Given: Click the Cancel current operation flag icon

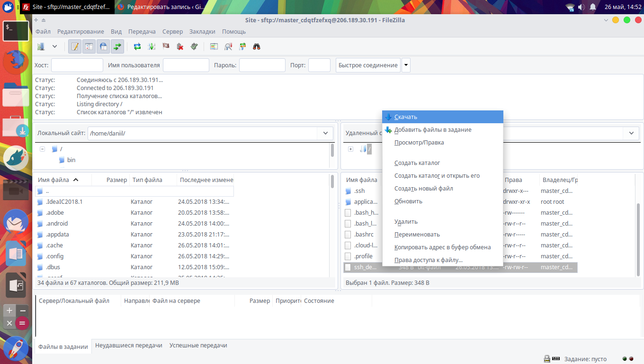Looking at the screenshot, I should point(166,46).
